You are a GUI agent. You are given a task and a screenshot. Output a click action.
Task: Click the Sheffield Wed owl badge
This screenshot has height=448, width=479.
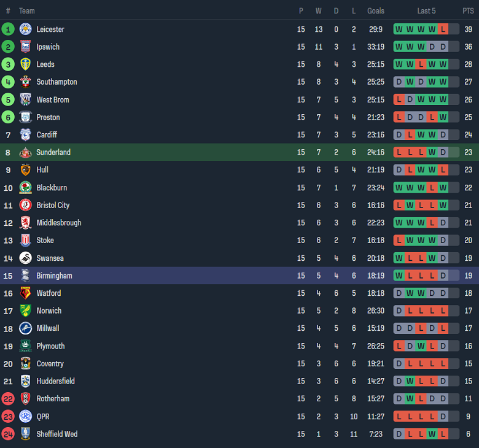click(x=25, y=434)
